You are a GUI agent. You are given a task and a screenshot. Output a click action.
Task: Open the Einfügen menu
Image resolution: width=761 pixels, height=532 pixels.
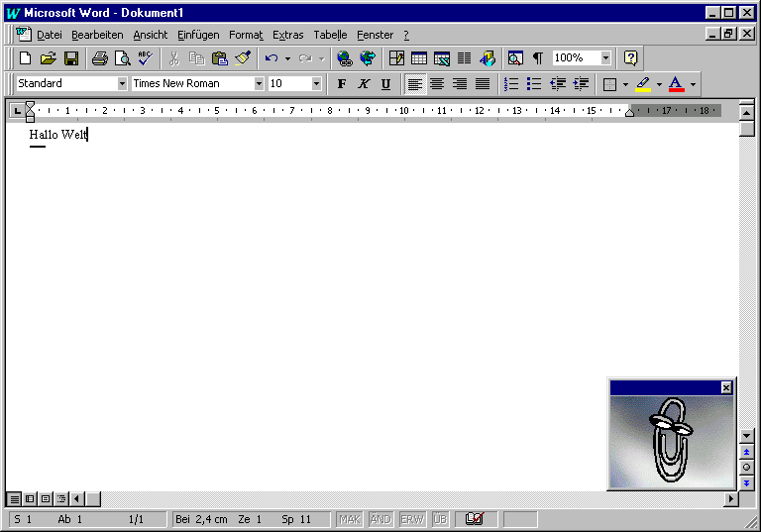198,35
